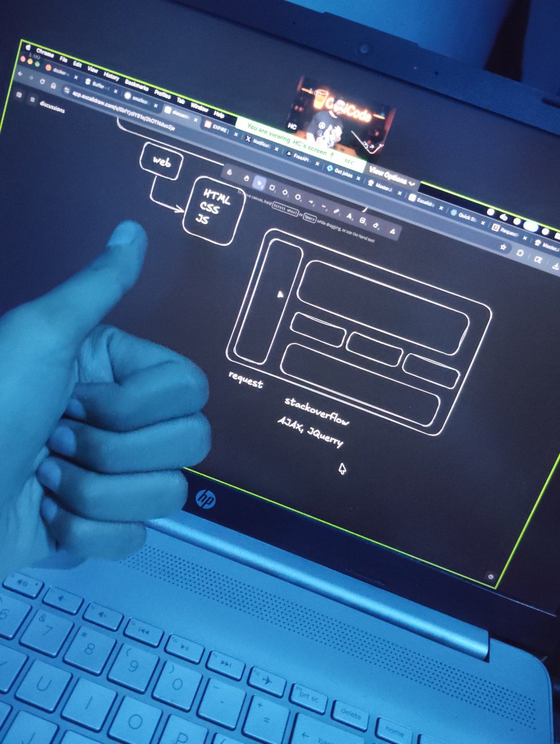Select the Text tool
Screen dimensions: 560x744
(x=349, y=216)
